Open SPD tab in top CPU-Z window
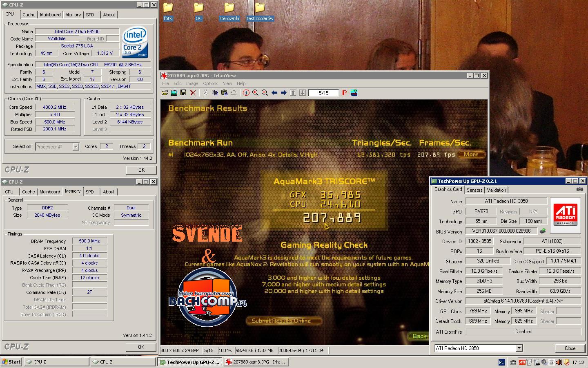The image size is (588, 368). pos(90,15)
